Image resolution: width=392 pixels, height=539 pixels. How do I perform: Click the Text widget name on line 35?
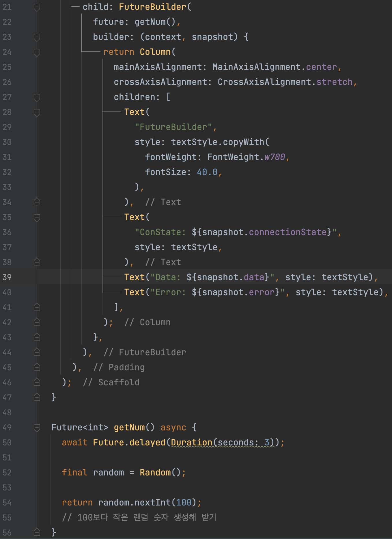pos(135,217)
